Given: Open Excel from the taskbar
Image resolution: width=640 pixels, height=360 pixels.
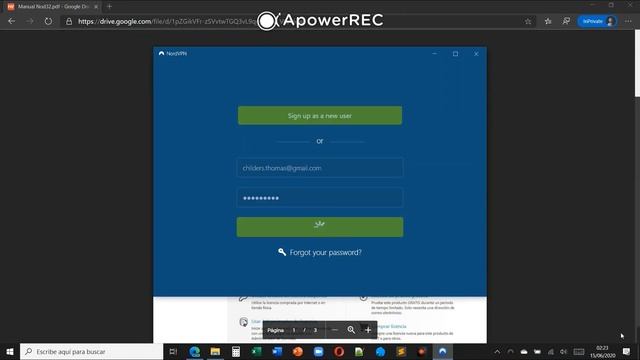Looking at the screenshot, I should [x=256, y=351].
